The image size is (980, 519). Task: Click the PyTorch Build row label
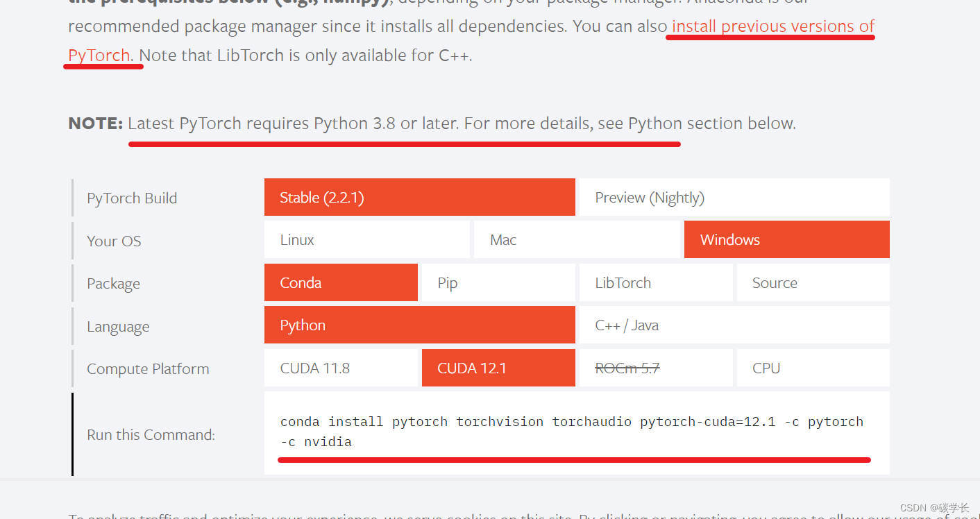point(132,198)
